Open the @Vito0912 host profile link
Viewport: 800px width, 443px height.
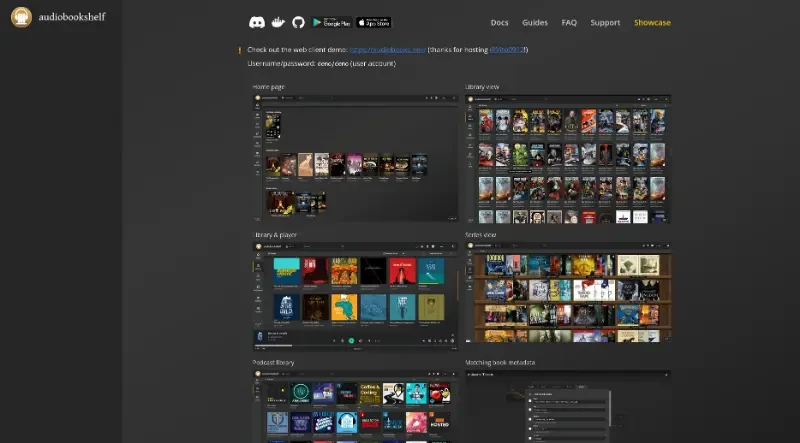[508, 50]
